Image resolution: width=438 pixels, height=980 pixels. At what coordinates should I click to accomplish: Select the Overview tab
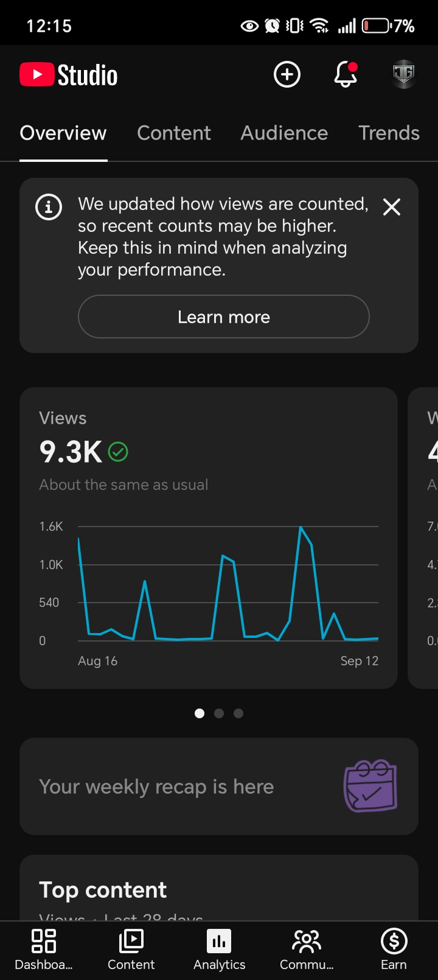tap(63, 133)
